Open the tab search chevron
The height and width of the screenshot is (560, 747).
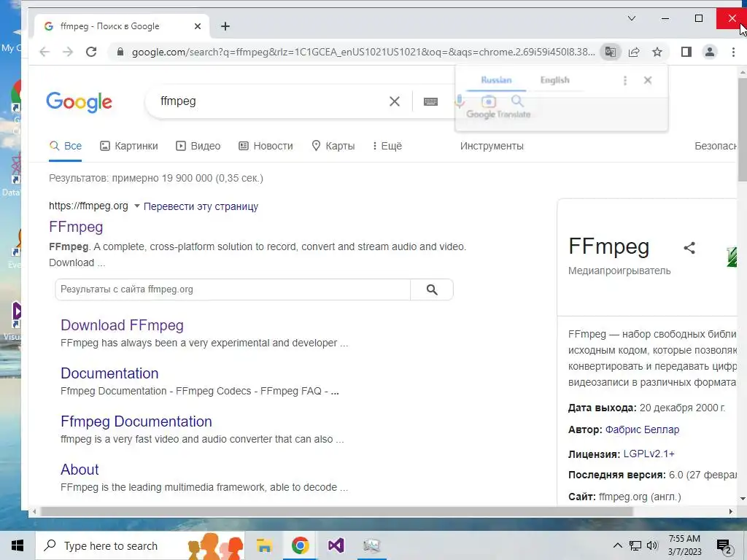click(x=632, y=18)
